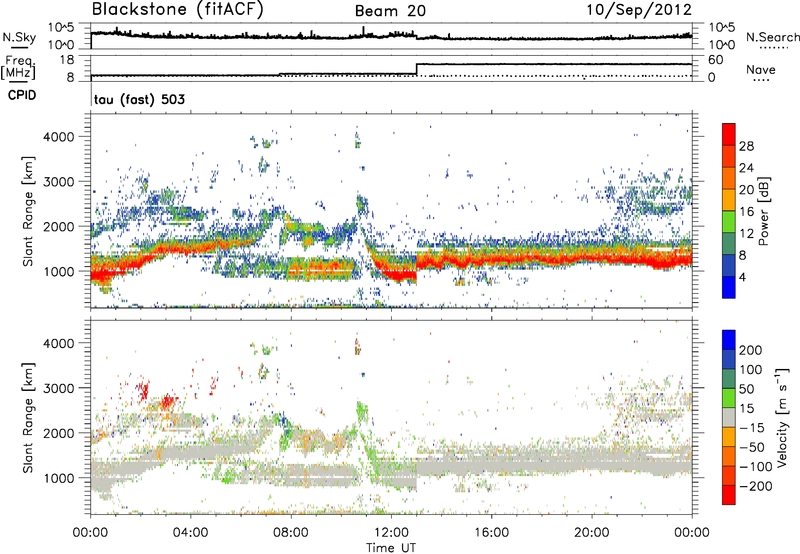Click the '18' frequency axis tick
800x554 pixels.
coord(67,60)
